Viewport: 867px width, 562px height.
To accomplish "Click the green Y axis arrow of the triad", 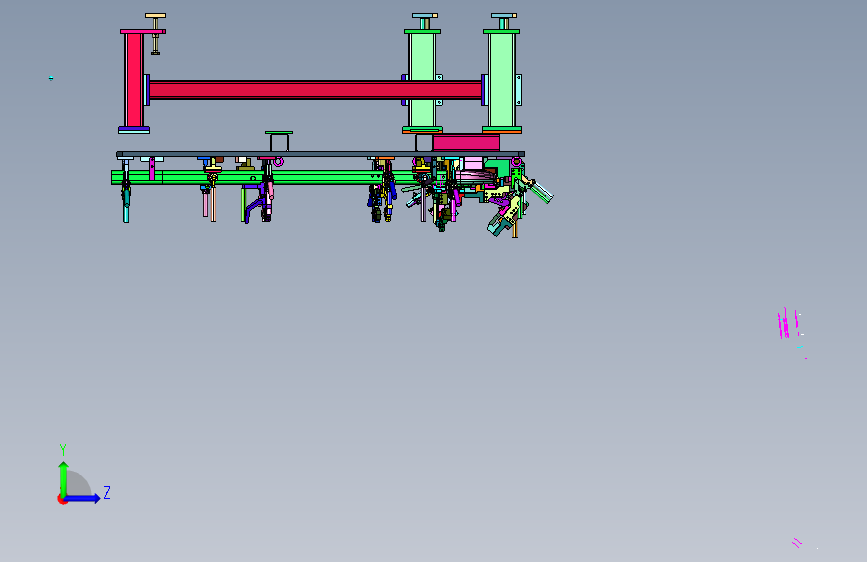I will point(63,479).
